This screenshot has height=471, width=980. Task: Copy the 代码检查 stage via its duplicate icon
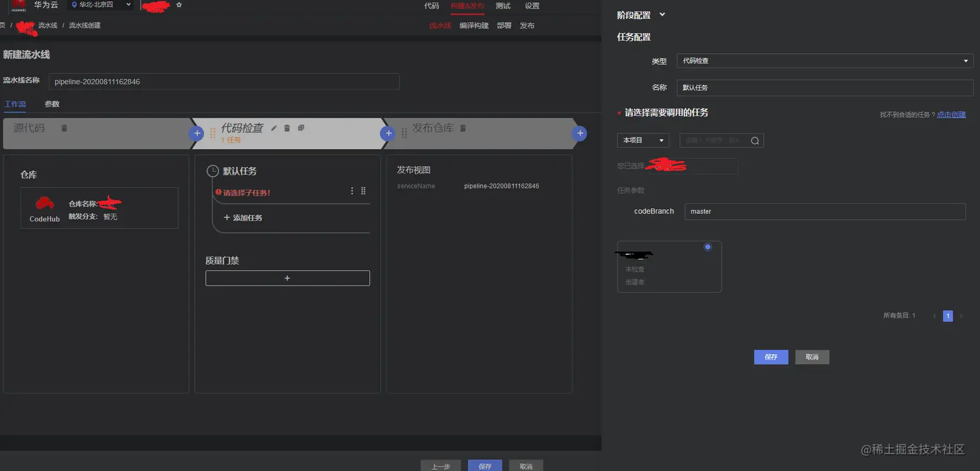click(x=301, y=129)
